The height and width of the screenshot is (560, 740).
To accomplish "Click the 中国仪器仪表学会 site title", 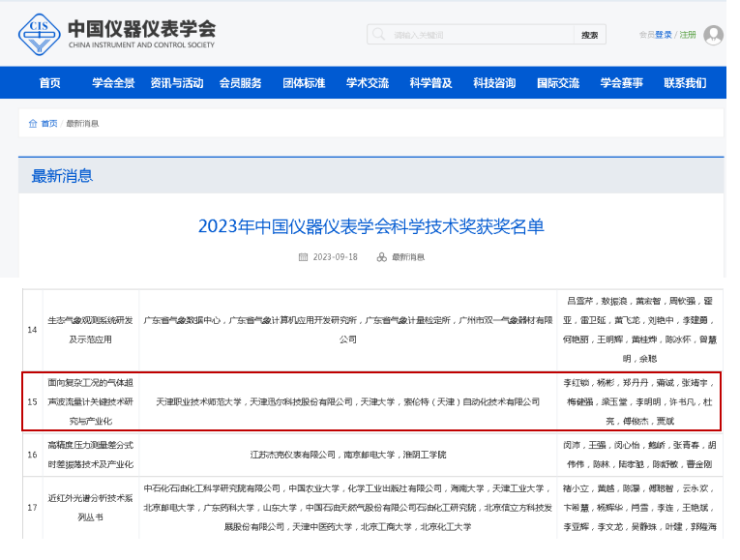I will (x=141, y=29).
